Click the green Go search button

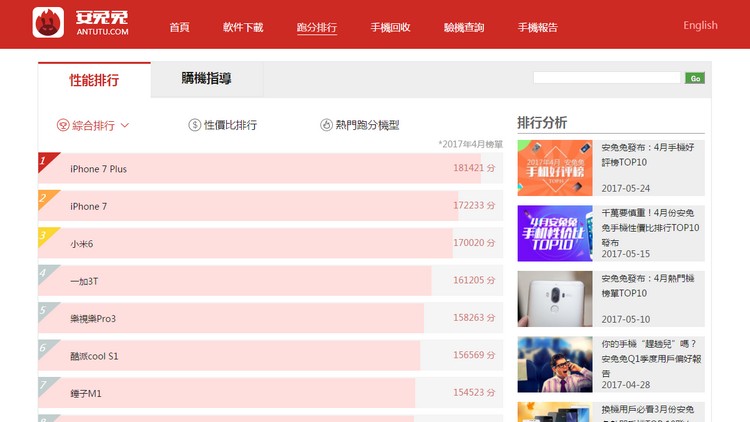(x=695, y=78)
